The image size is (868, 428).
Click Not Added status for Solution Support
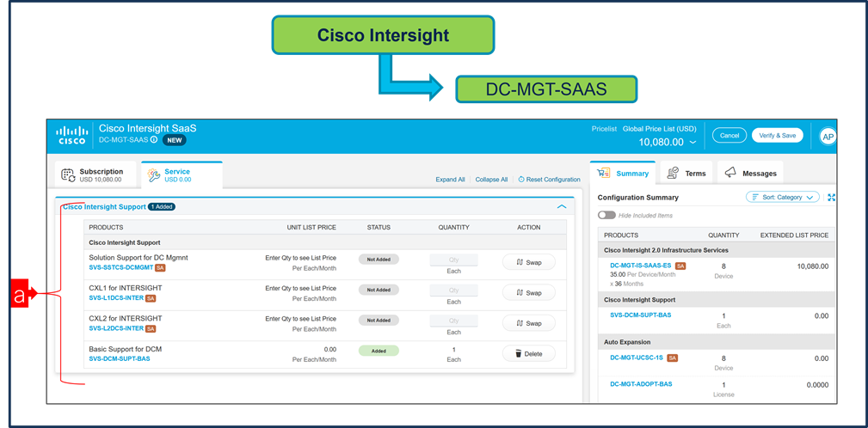[x=379, y=259]
